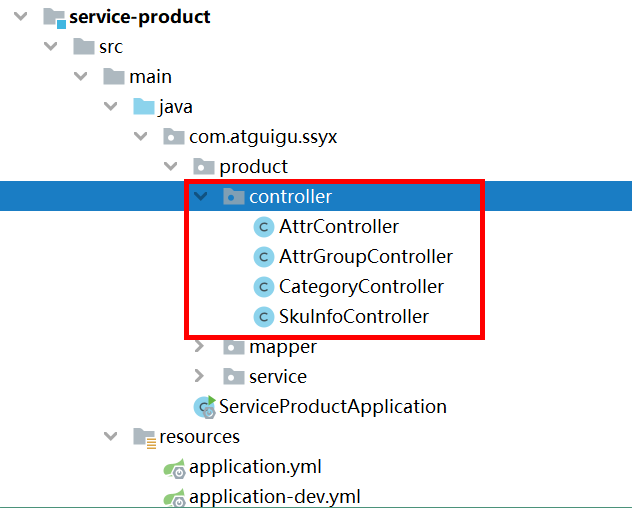
Task: Select the main folder label
Action: [150, 77]
